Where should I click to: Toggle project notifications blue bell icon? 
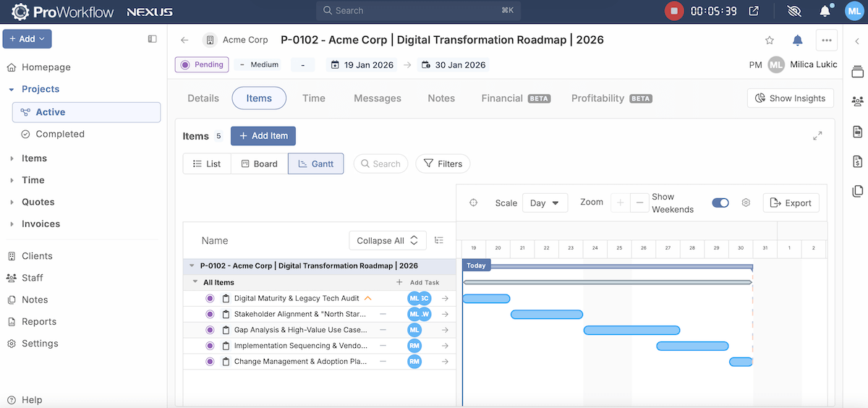click(797, 41)
